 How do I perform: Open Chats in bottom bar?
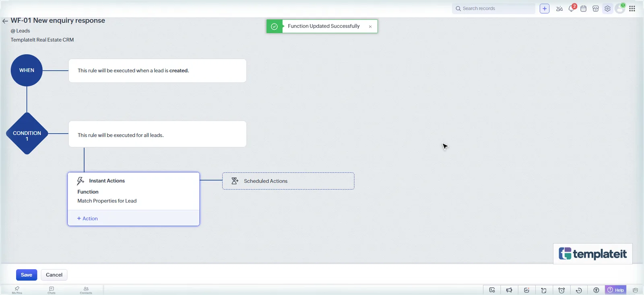pyautogui.click(x=52, y=290)
